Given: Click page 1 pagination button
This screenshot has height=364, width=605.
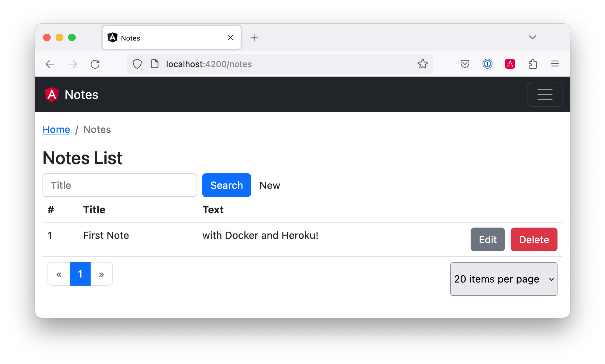Looking at the screenshot, I should [x=79, y=273].
